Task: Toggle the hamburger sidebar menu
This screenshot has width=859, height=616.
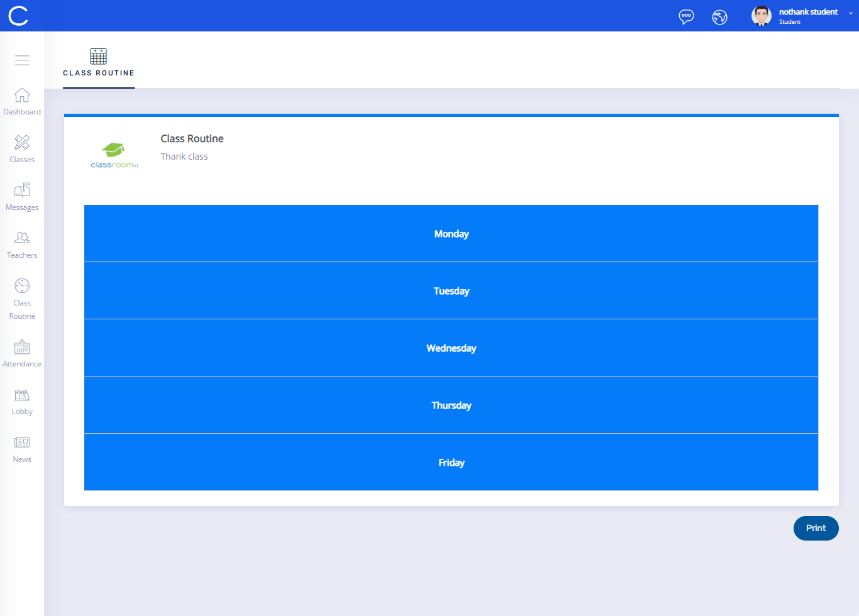Action: 22,60
